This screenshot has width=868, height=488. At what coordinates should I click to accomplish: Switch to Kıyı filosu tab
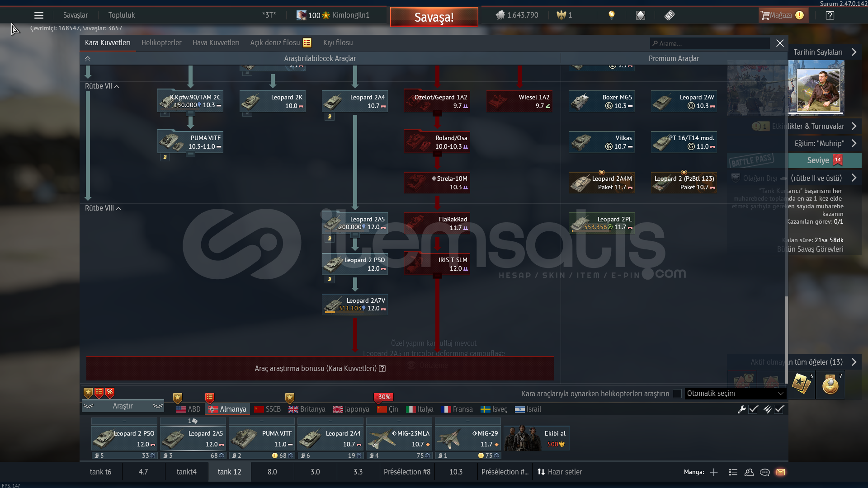click(338, 42)
